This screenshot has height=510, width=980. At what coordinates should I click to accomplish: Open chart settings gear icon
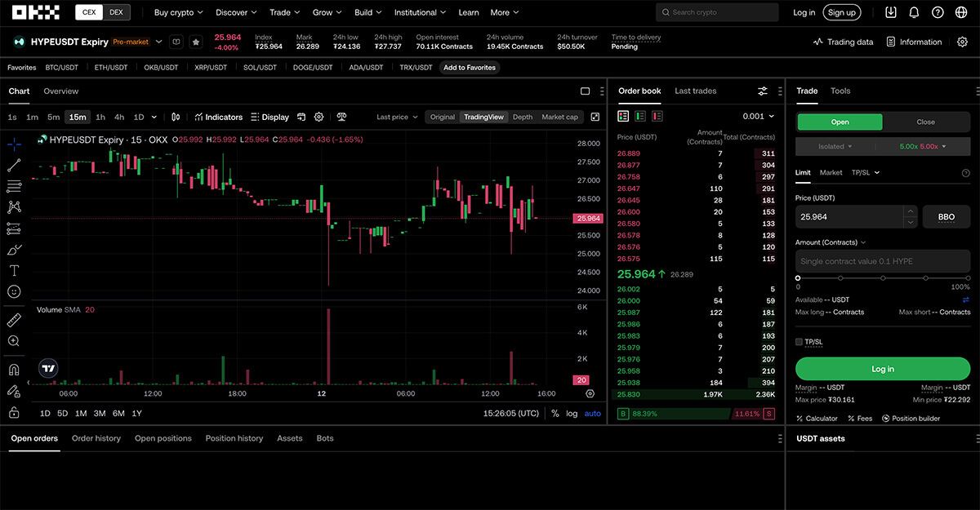click(319, 117)
